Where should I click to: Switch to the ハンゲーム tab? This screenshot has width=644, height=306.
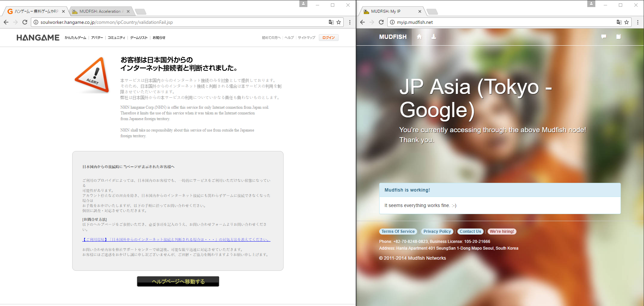point(36,11)
